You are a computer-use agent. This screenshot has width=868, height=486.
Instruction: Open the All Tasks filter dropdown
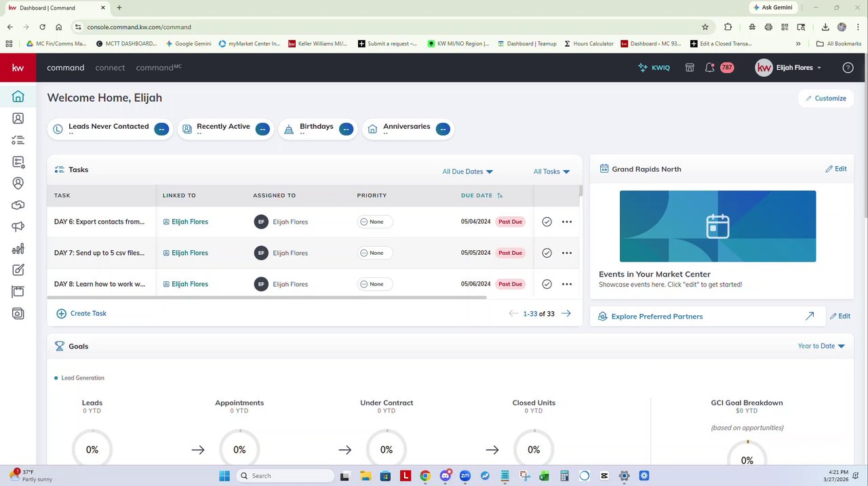point(551,171)
